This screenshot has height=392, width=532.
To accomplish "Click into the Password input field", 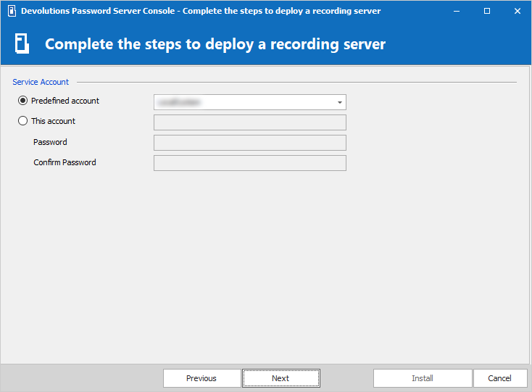I will (249, 143).
